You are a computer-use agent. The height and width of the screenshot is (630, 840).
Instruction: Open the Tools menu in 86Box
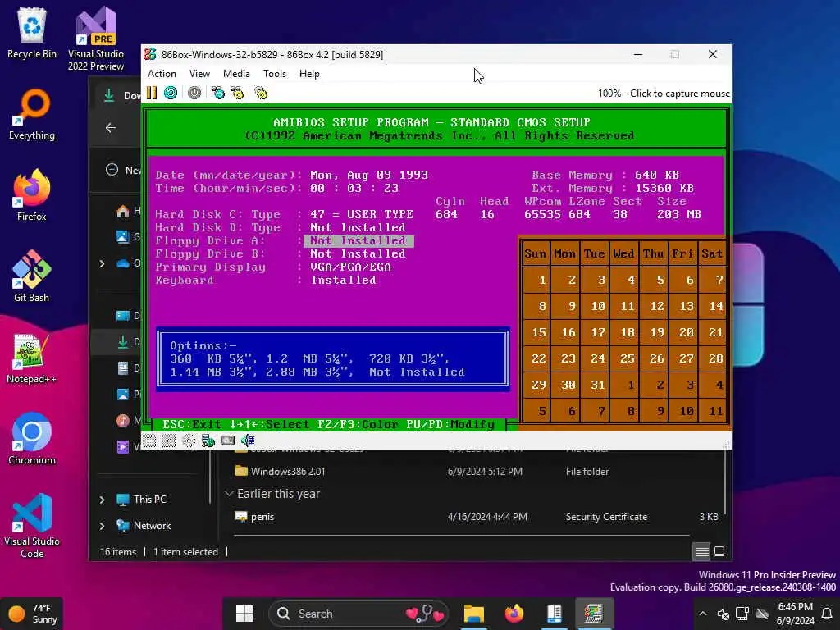274,74
